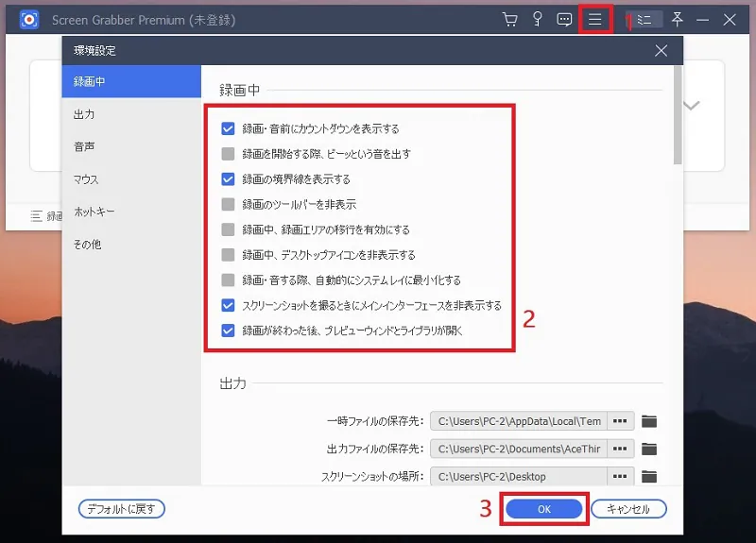The image size is (756, 543).
Task: Open folder for 一時ファイルの保存先
Action: [649, 421]
